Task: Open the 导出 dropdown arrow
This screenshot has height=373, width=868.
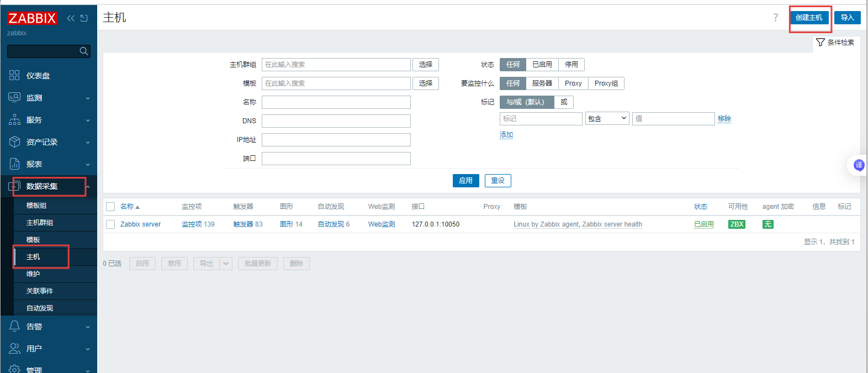Action: click(226, 264)
